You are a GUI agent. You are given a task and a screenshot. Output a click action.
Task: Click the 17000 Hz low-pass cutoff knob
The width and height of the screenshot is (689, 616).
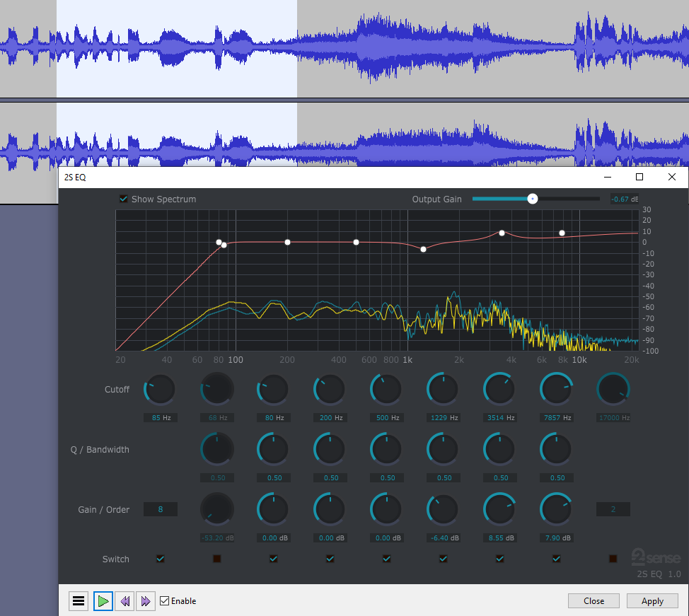pos(613,389)
